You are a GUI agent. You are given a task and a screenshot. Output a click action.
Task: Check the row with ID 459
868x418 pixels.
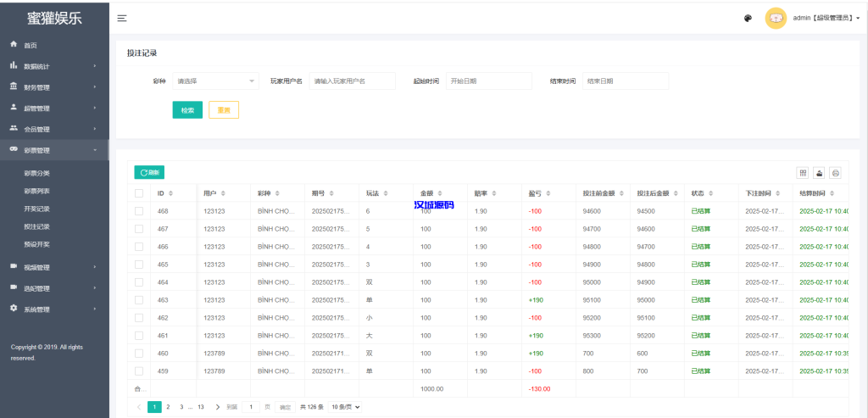coord(139,371)
